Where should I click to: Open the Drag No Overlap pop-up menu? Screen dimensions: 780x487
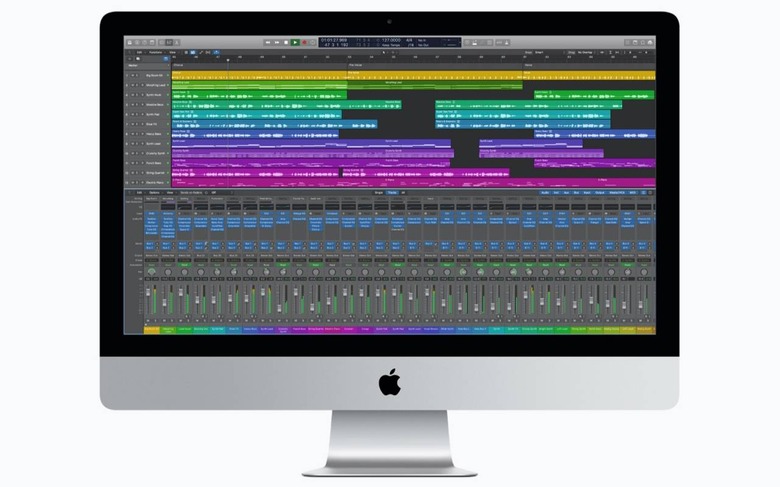pos(586,52)
